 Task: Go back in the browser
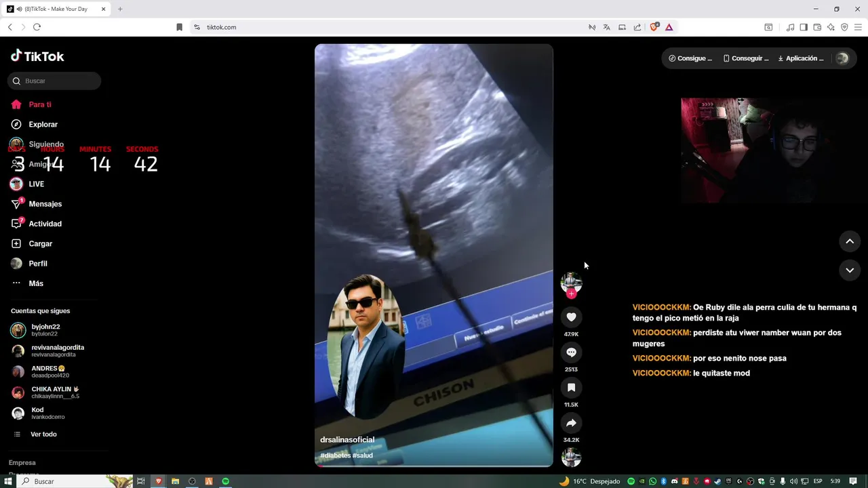(9, 27)
